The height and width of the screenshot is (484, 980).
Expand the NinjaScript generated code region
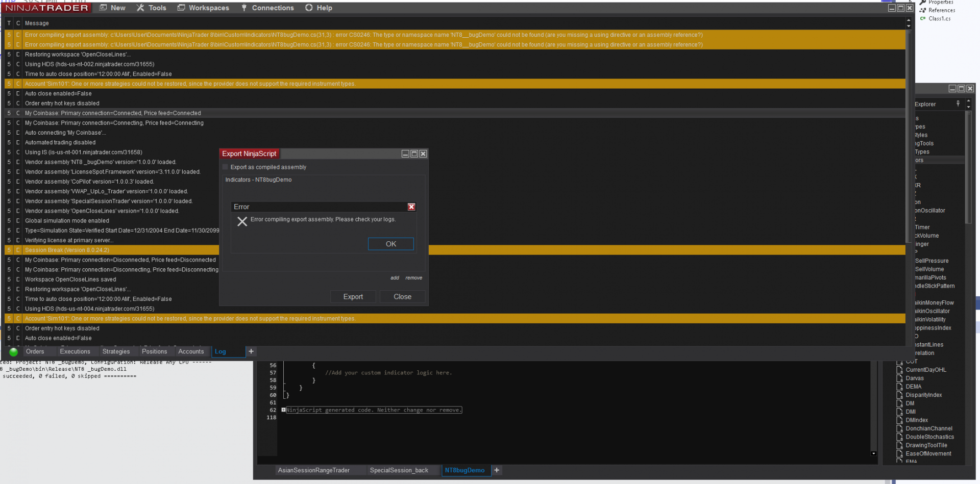pos(284,410)
